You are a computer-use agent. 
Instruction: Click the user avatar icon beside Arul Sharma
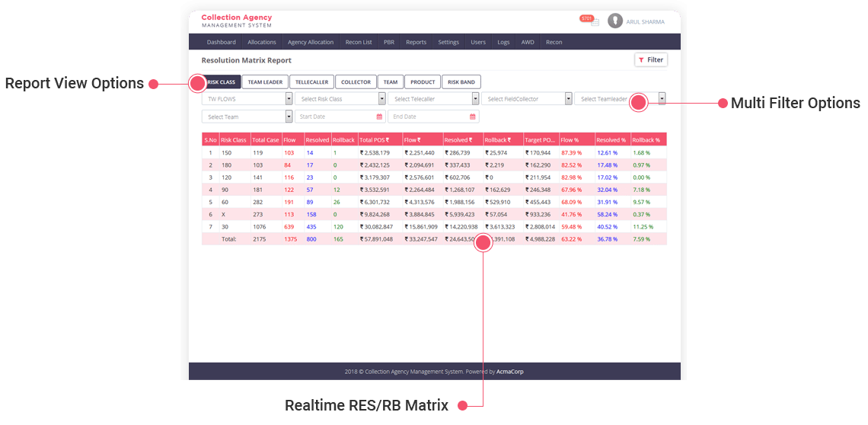[615, 21]
